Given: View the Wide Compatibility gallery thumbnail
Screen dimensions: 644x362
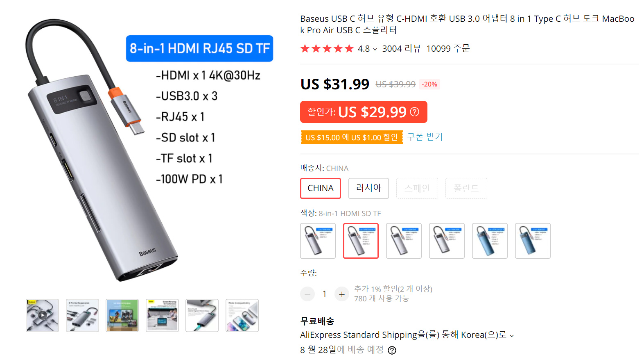Looking at the screenshot, I should coord(242,315).
